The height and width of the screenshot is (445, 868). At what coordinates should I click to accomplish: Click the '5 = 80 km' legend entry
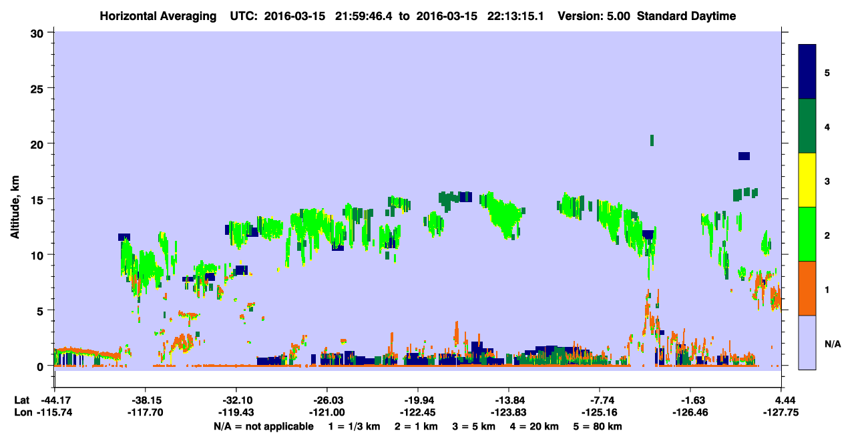tap(598, 426)
